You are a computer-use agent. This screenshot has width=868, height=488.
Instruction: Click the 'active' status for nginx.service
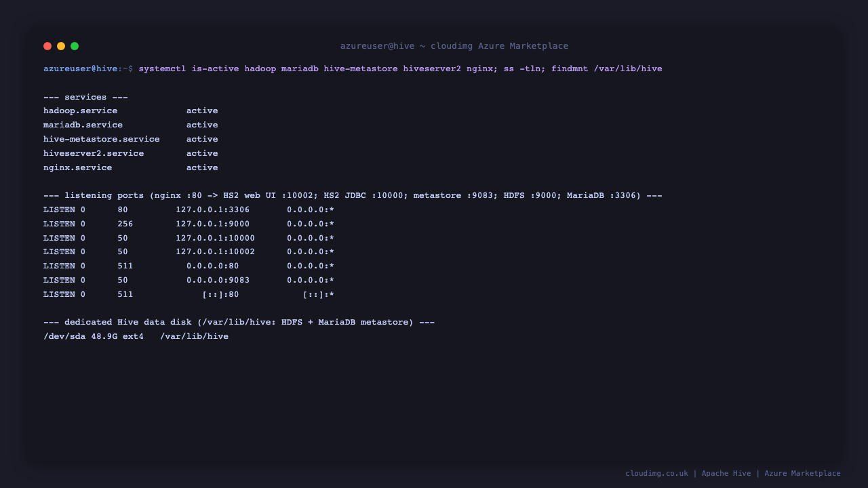pos(202,167)
